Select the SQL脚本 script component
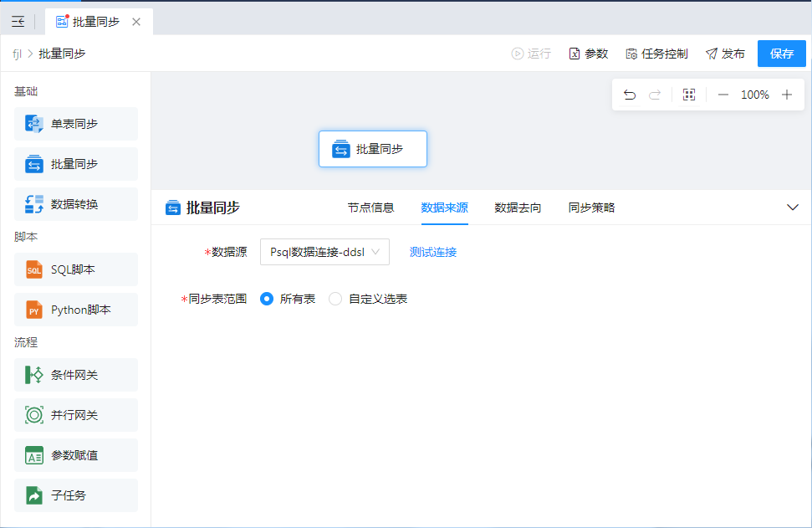The width and height of the screenshot is (812, 528). click(75, 269)
